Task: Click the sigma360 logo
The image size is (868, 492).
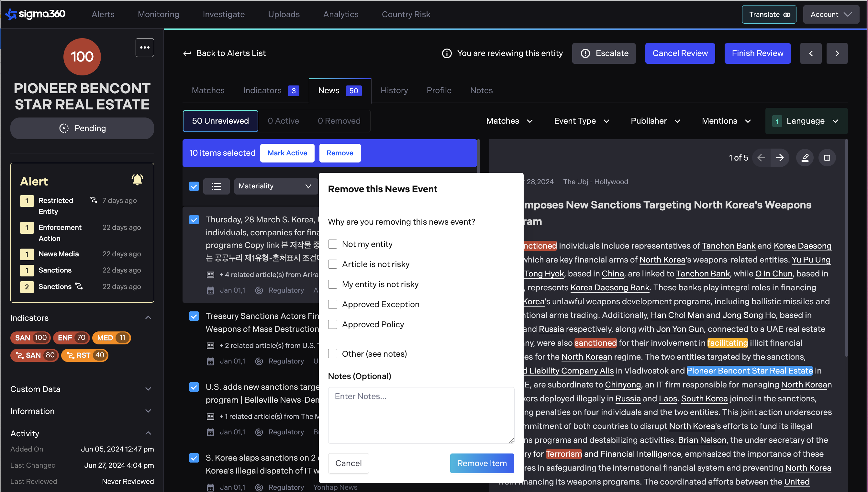Action: (36, 14)
